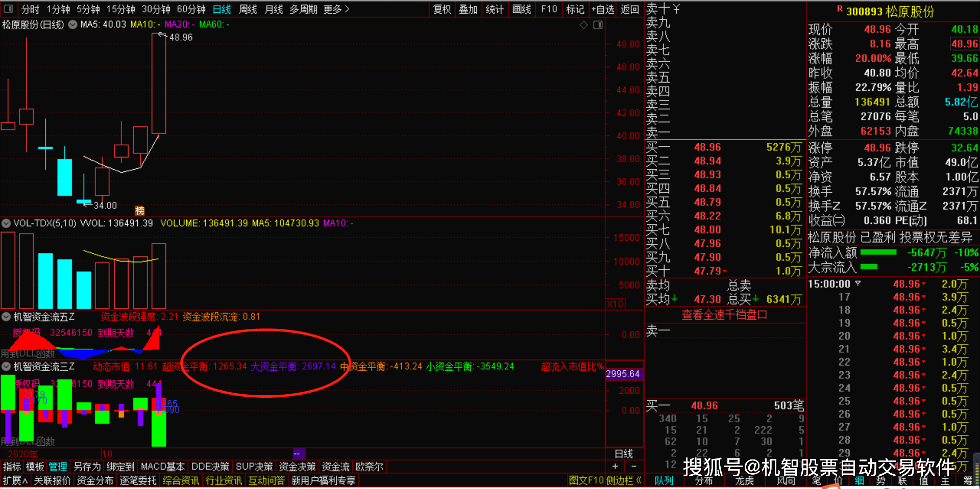Switch to 30分钟 chart period
Screen dimensions: 980x489
click(156, 9)
